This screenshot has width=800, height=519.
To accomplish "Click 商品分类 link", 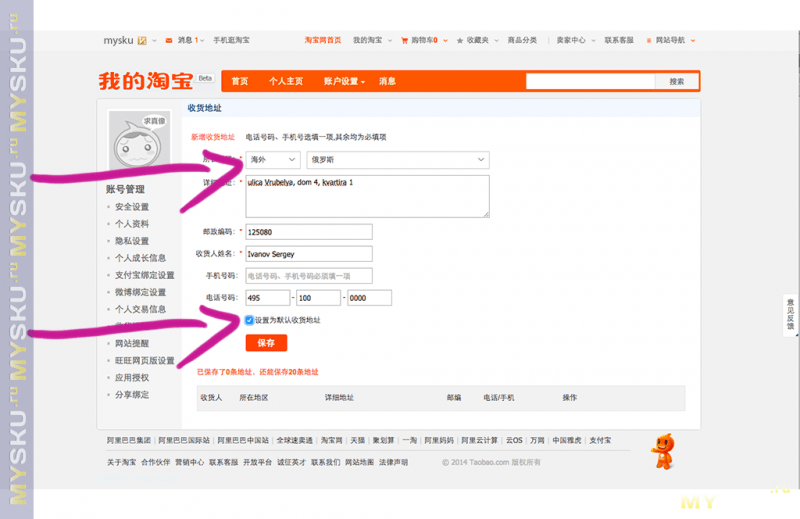I will click(x=522, y=40).
